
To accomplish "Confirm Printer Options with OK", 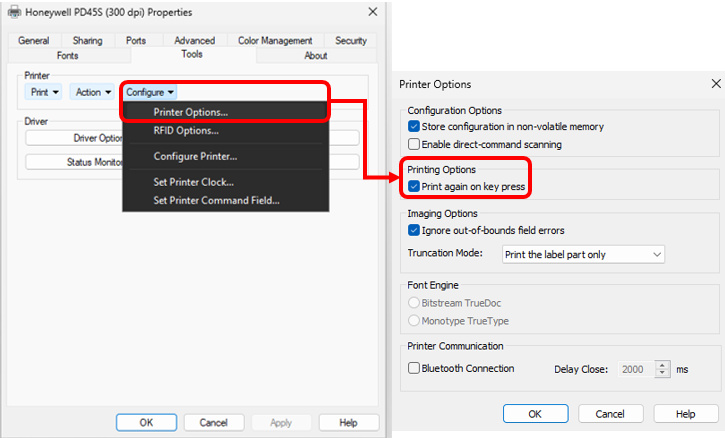I will click(x=535, y=413).
